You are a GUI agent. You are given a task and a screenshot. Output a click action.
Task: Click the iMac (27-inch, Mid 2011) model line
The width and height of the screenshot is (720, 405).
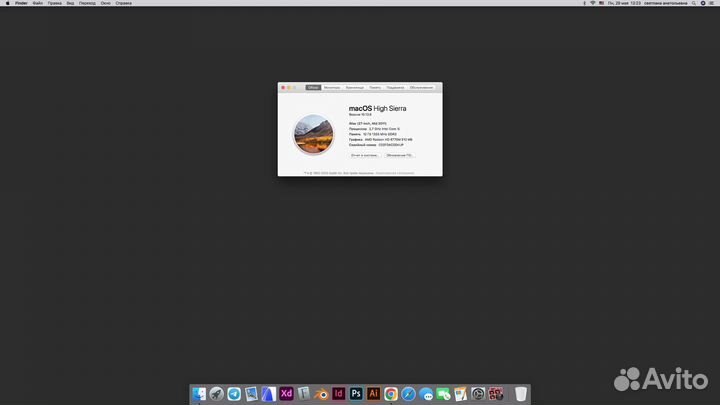(368, 124)
